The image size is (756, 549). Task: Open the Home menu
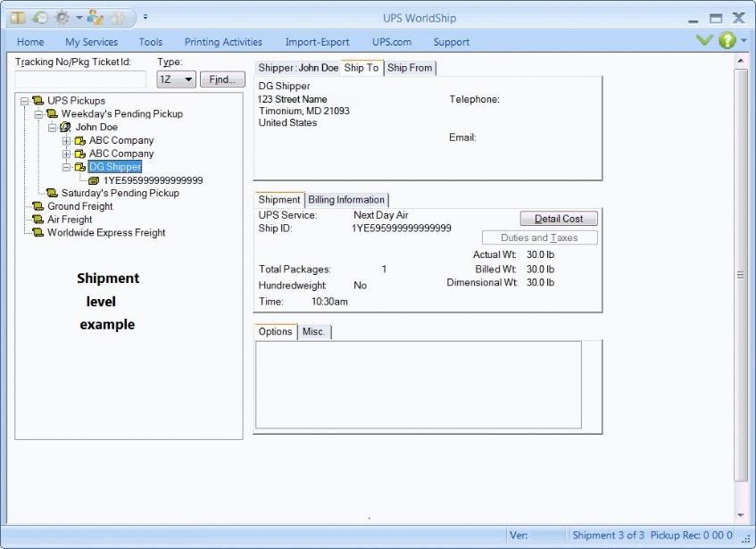pyautogui.click(x=30, y=42)
